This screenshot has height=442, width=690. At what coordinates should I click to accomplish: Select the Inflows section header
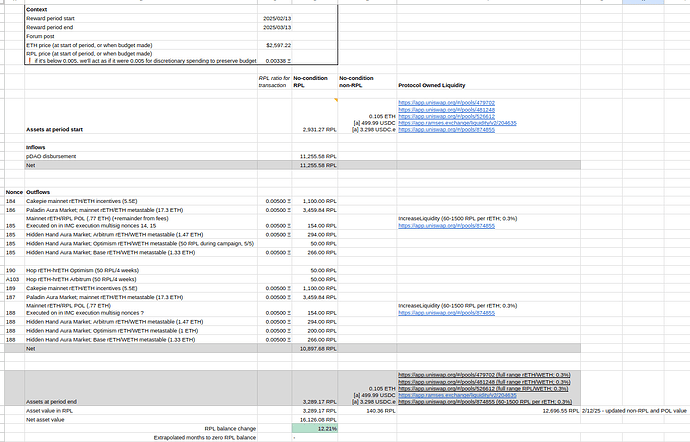click(x=141, y=147)
